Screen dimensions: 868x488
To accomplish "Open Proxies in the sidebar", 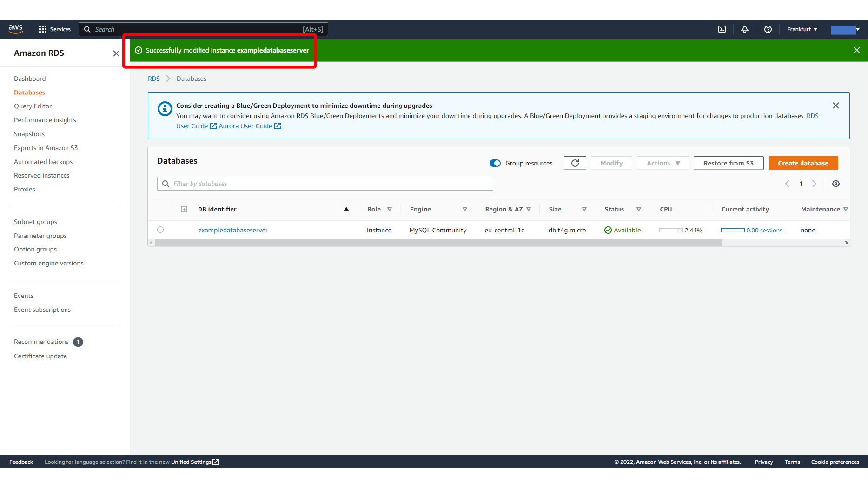I will 24,189.
